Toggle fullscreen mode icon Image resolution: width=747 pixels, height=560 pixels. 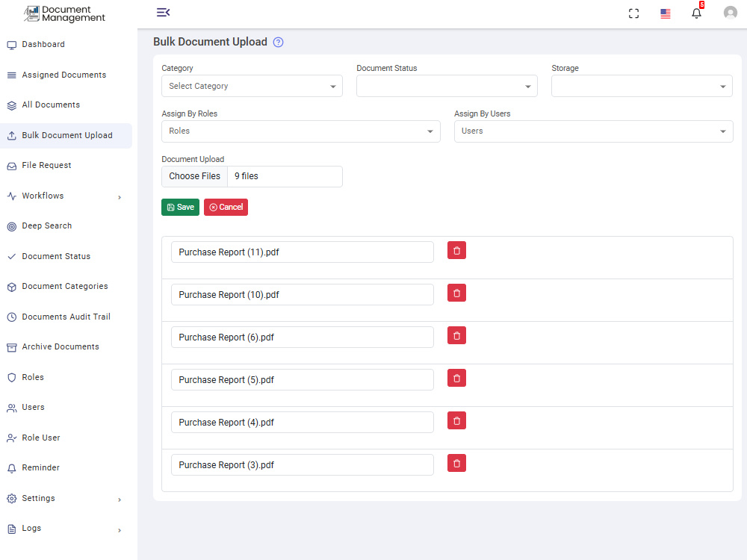[633, 13]
